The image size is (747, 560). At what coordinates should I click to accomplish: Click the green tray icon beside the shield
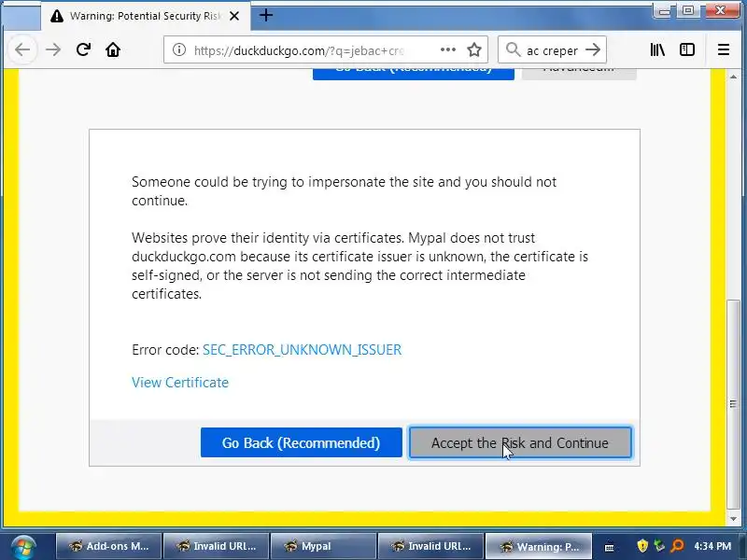(x=659, y=546)
